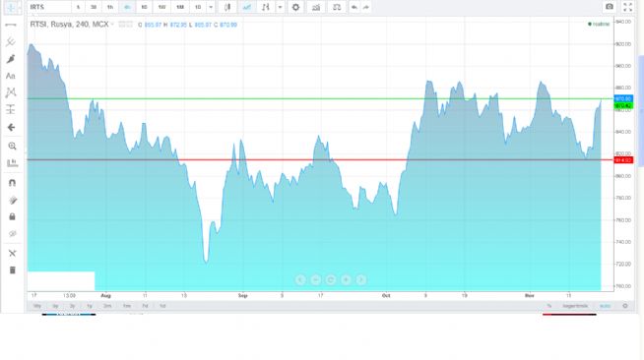Select the bar measure tool
The width and height of the screenshot is (644, 360).
[13, 162]
